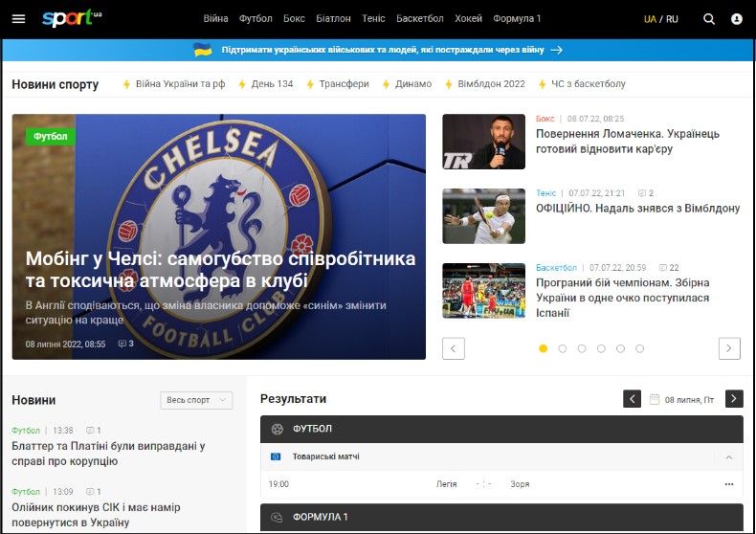Viewport: 756px width, 534px height.
Task: Click the Lomachenko photo thumbnail
Action: 483,142
